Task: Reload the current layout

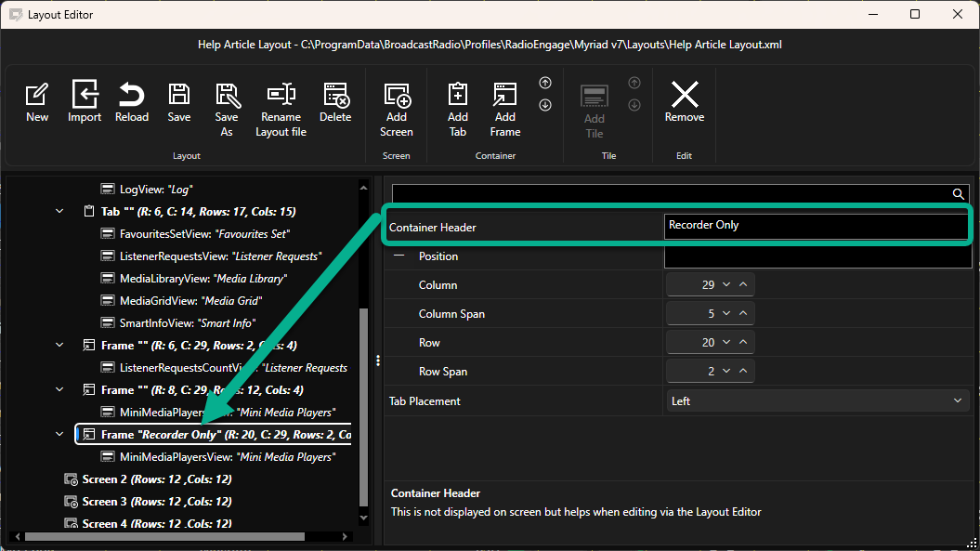Action: pos(132,102)
